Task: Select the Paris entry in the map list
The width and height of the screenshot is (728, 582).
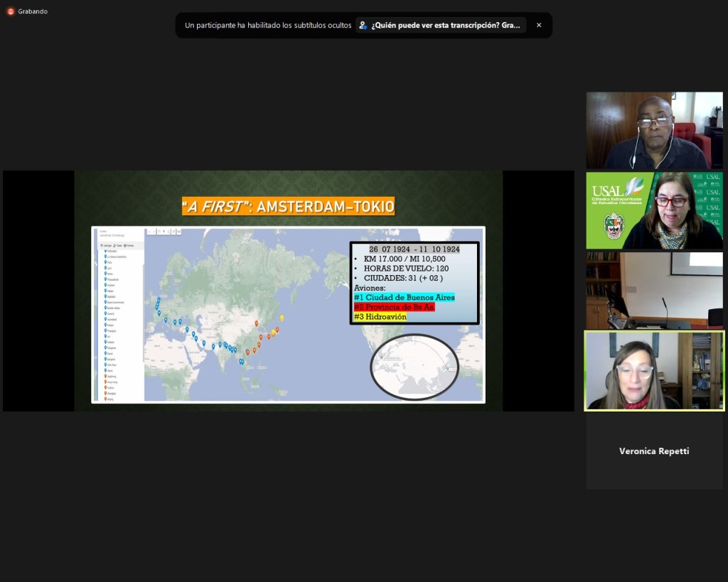Action: 109,262
